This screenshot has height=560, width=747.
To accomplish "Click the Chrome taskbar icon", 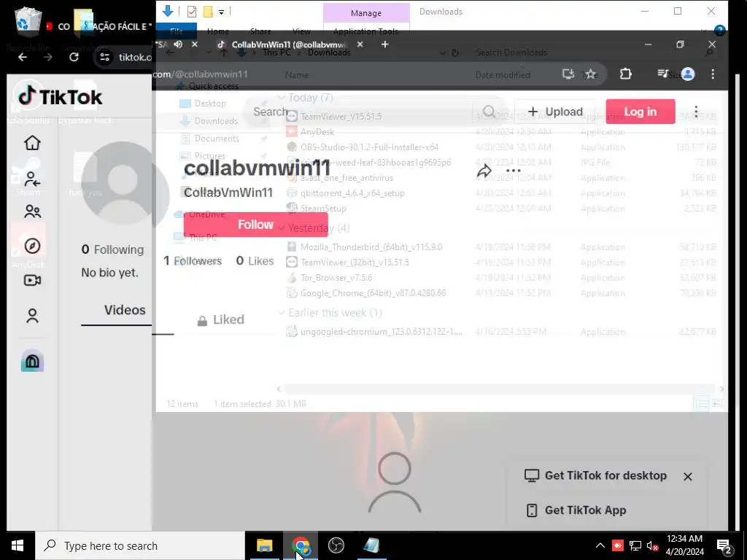I will coord(301,545).
